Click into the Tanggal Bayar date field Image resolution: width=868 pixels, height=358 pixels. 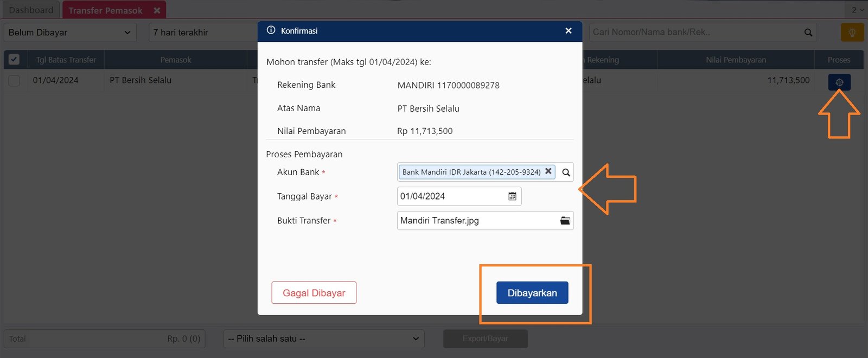point(450,196)
